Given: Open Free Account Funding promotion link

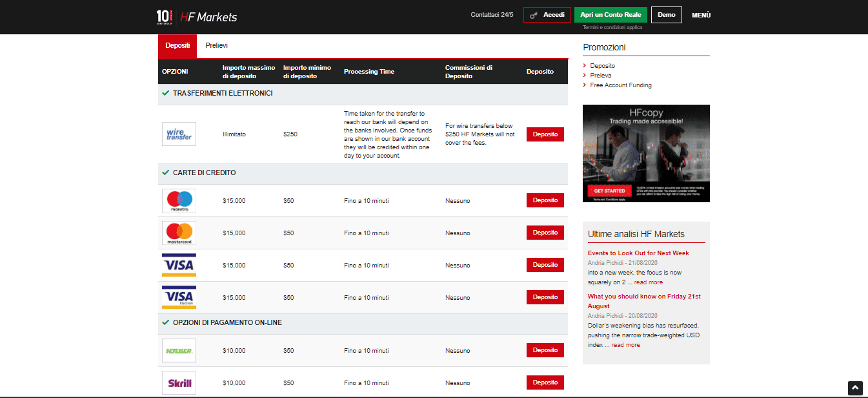Looking at the screenshot, I should click(x=620, y=85).
